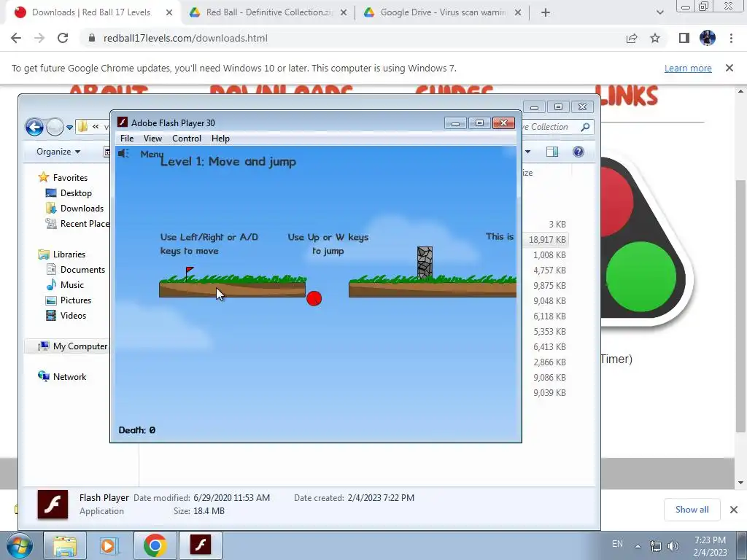The height and width of the screenshot is (560, 747).
Task: Open Windows Explorer from the taskbar
Action: point(65,545)
